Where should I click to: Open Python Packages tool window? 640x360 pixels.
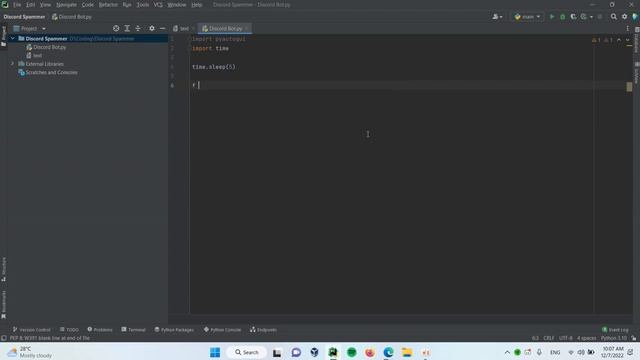(174, 330)
